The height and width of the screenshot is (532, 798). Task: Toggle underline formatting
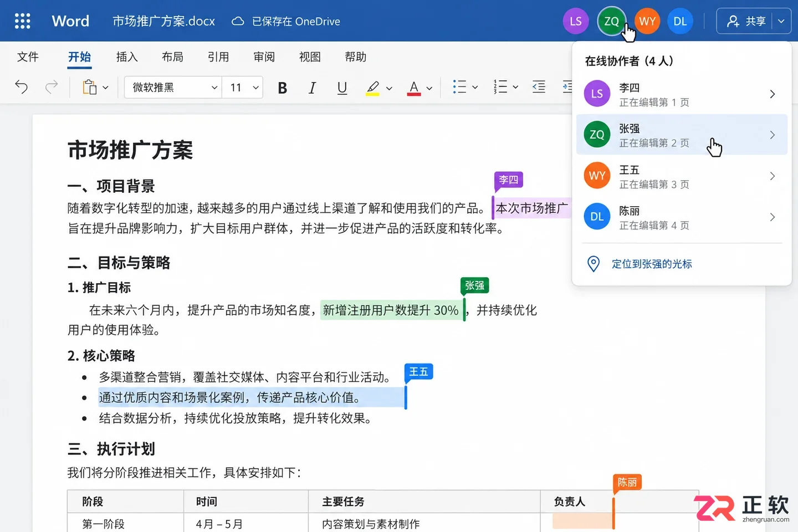pyautogui.click(x=342, y=88)
